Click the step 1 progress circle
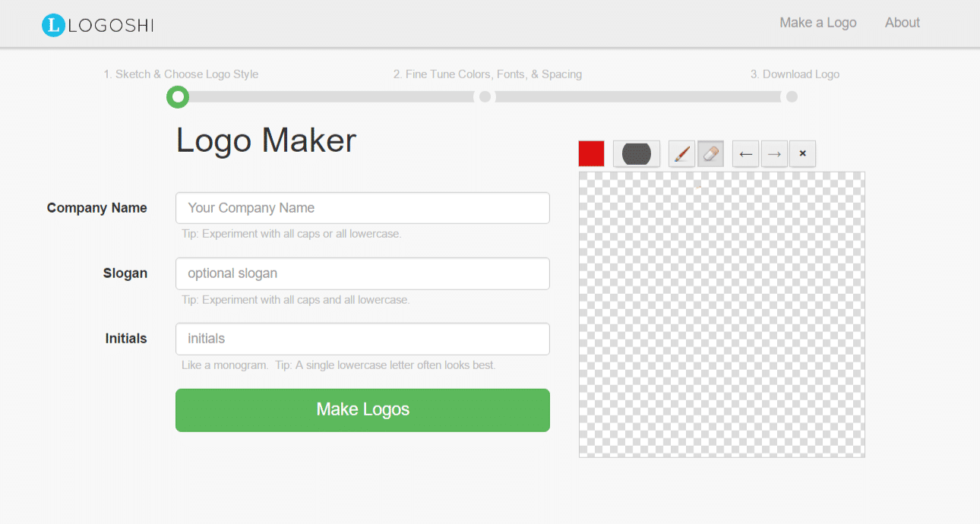The height and width of the screenshot is (524, 980). (178, 97)
